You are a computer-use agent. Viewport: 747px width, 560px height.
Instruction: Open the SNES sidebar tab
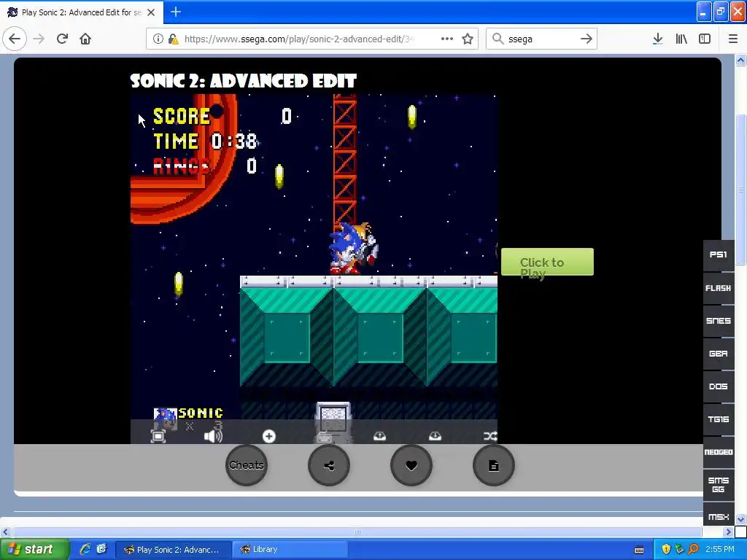tap(719, 321)
